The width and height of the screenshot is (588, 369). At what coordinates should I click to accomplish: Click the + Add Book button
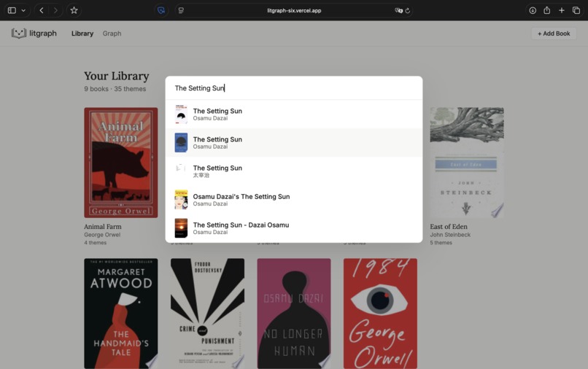pos(554,34)
